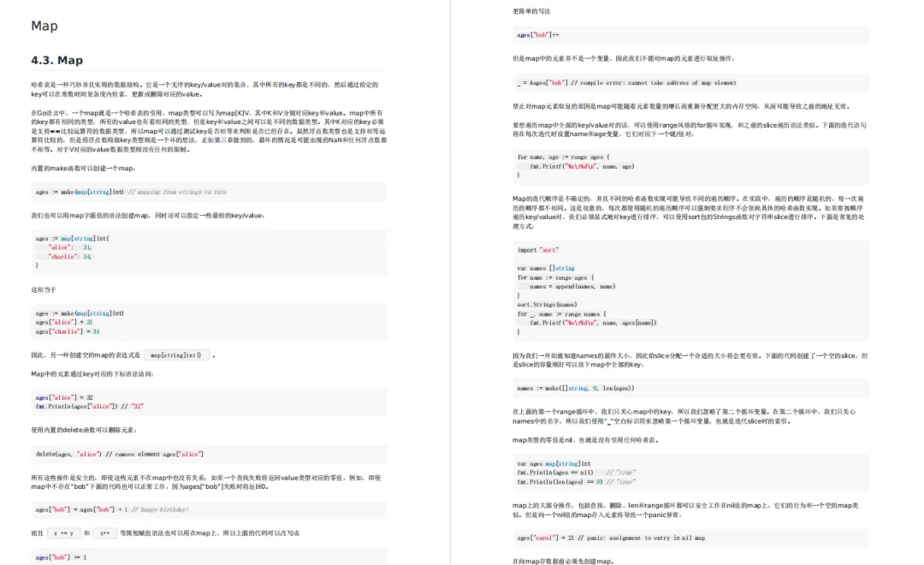Click the "cannot take address of map element" line
The image size is (924, 565).
pos(627,83)
